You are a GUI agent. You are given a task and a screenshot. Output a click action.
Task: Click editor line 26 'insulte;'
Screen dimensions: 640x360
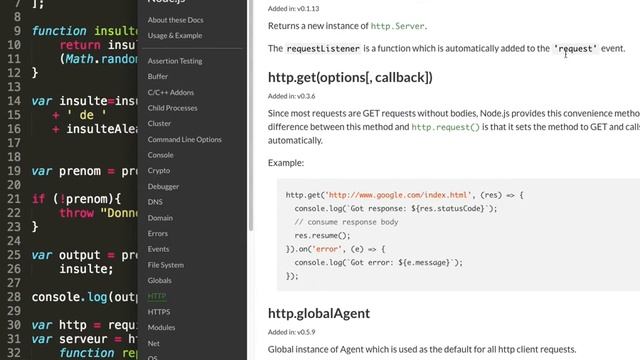tap(86, 269)
